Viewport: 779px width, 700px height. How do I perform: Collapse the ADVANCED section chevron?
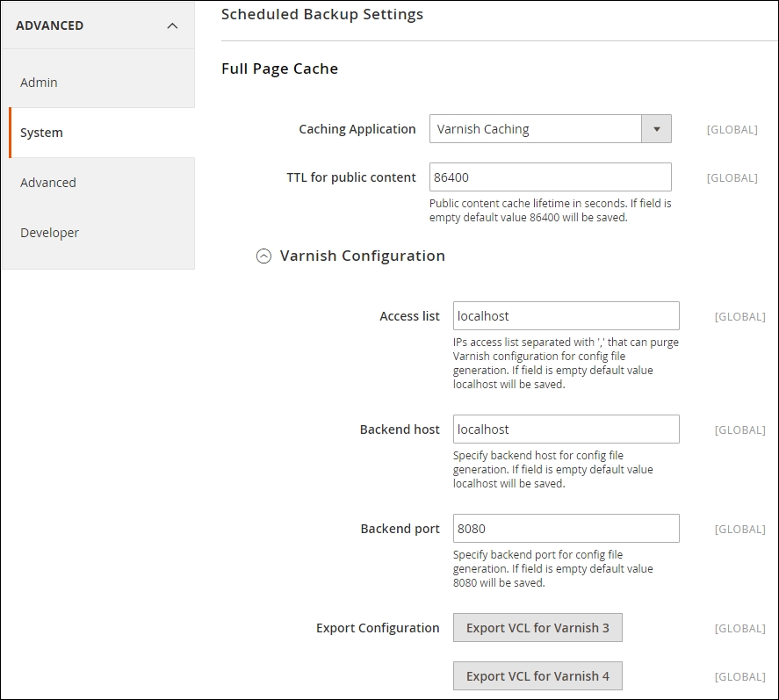tap(172, 25)
